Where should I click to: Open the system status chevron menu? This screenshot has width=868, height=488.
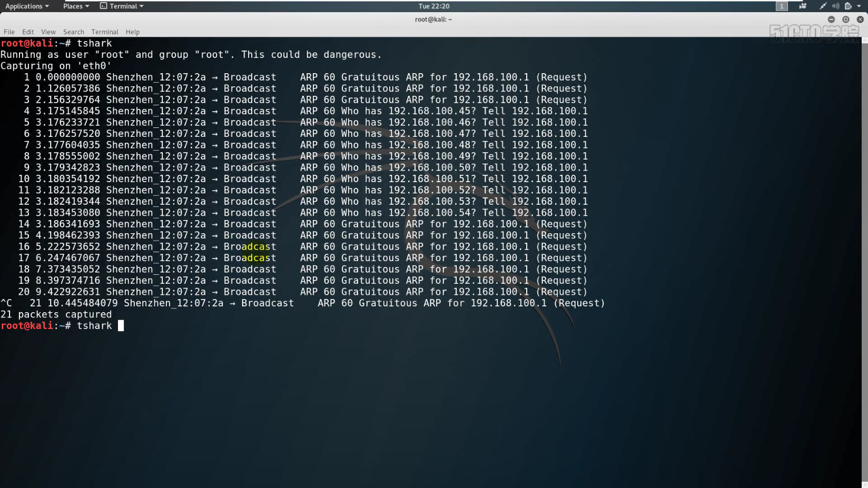[x=860, y=6]
